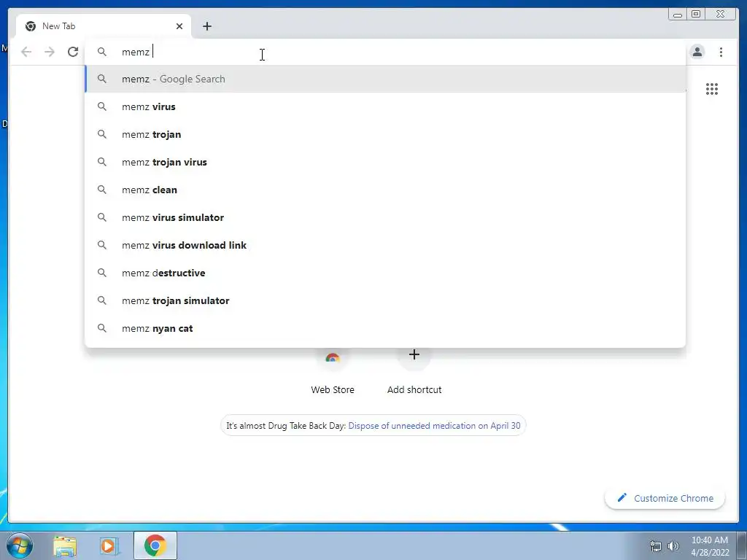The image size is (747, 560).
Task: Choose the 'memz trojan' suggestion
Action: point(385,134)
